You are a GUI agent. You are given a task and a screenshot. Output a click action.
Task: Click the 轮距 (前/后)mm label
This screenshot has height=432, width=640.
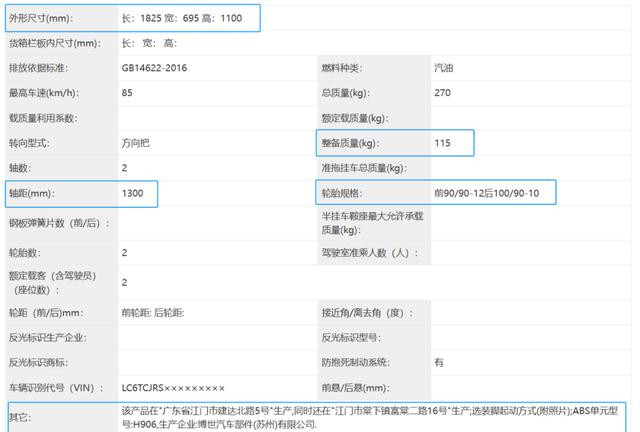tap(46, 313)
